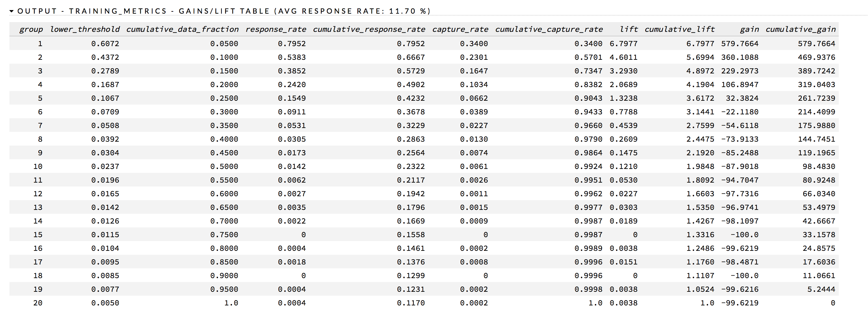Select the capture_rate column header
This screenshot has height=321, width=868.
pyautogui.click(x=460, y=29)
